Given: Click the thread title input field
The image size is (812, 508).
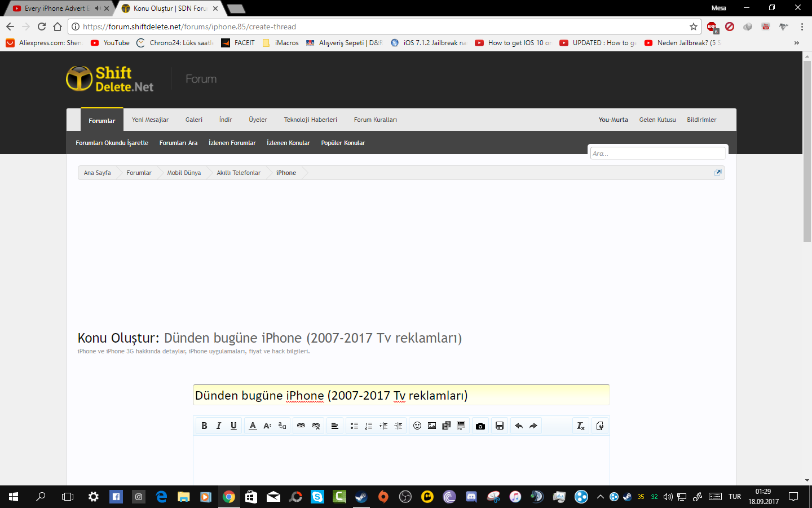Looking at the screenshot, I should pos(401,395).
